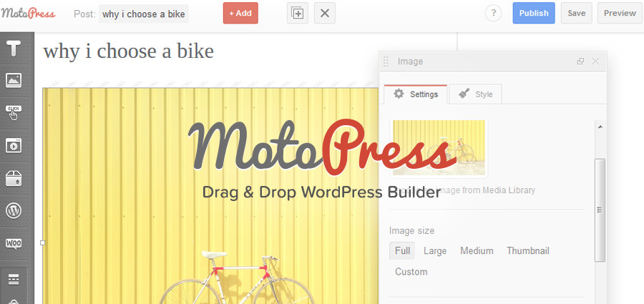Screen dimensions: 644x304
Task: Click the 'Image size' label
Action: coord(411,231)
